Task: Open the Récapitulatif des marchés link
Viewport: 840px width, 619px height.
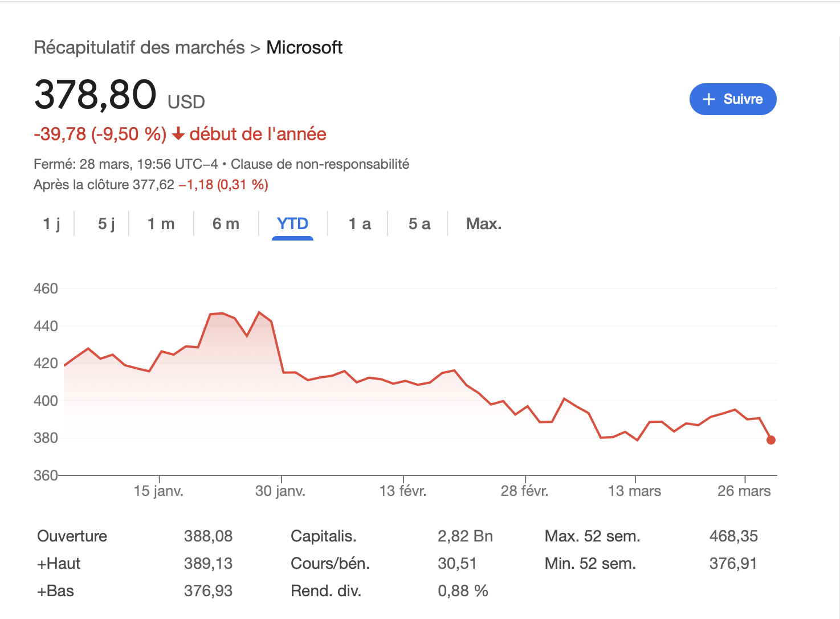Action: (140, 47)
